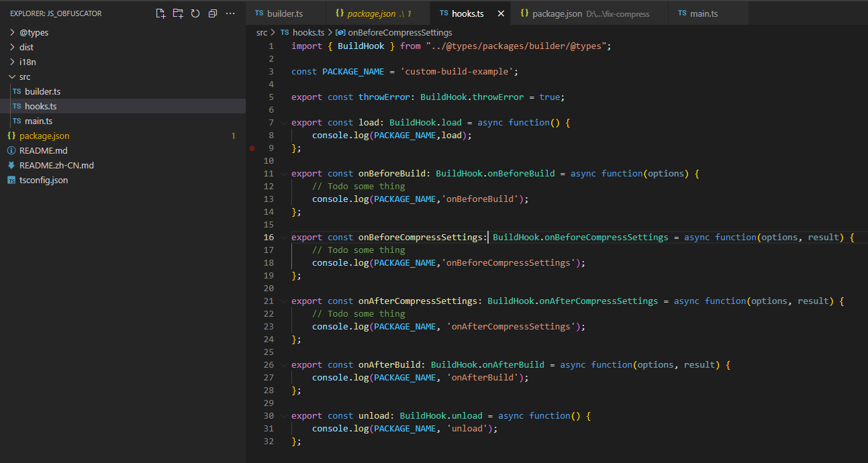Image resolution: width=868 pixels, height=463 pixels.
Task: Click the New File icon in Explorer
Action: (160, 13)
